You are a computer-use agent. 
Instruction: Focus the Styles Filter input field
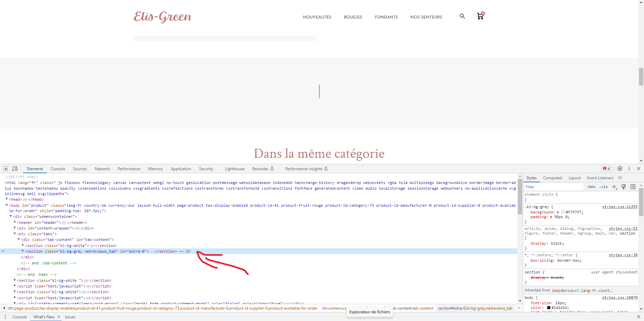(553, 187)
